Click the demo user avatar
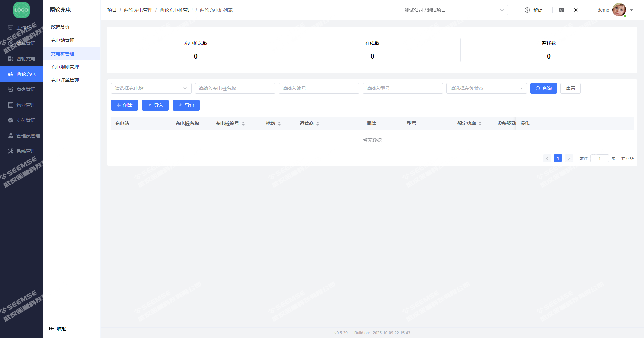 [x=619, y=10]
